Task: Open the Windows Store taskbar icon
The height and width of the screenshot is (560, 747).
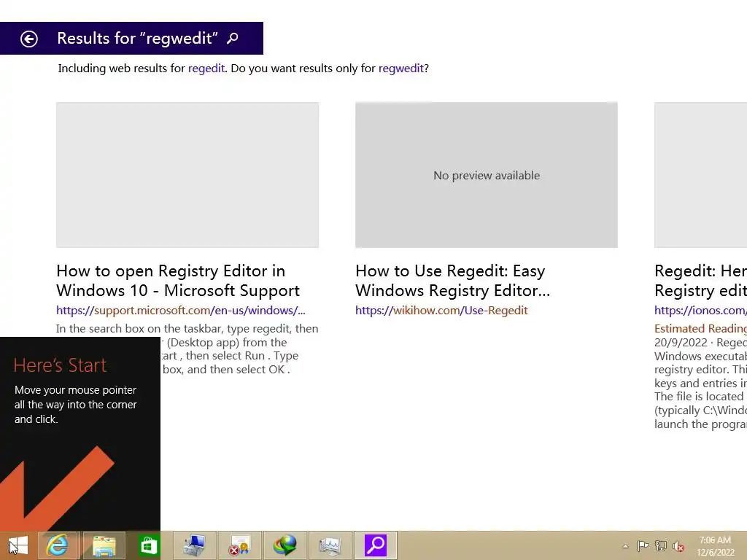Action: (x=148, y=545)
